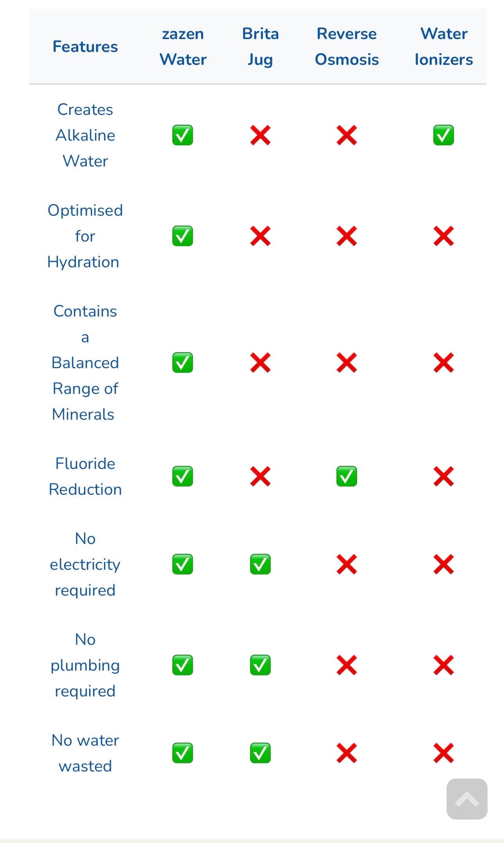
Task: Select the Brita Jug column header
Action: pyautogui.click(x=260, y=47)
